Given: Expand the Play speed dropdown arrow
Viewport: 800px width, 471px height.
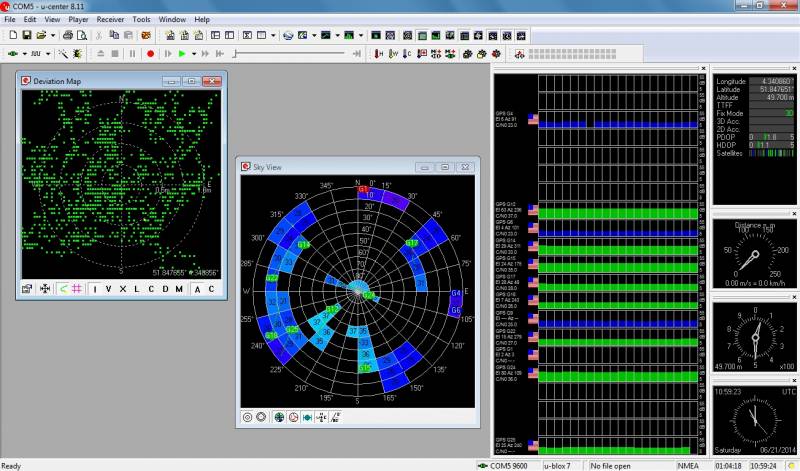Looking at the screenshot, I should [x=194, y=54].
